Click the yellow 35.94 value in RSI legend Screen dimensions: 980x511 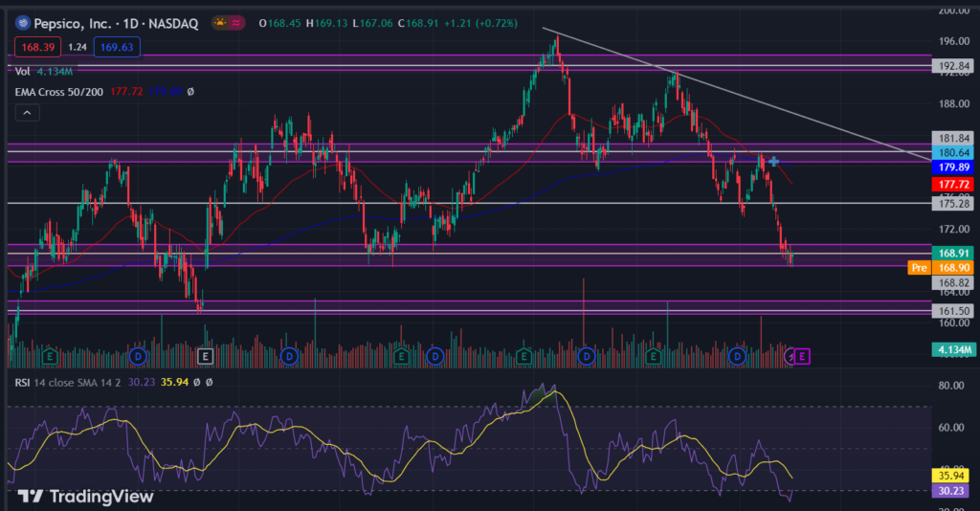(x=174, y=382)
